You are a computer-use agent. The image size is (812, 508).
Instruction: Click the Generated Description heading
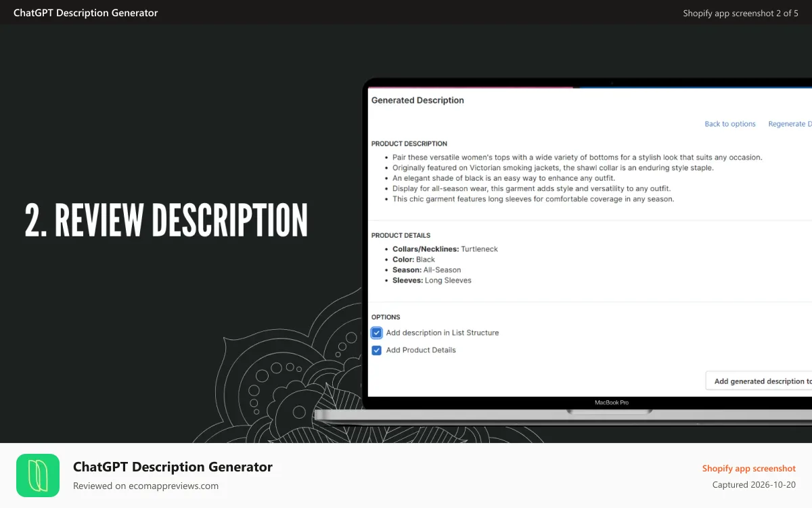[x=418, y=100]
